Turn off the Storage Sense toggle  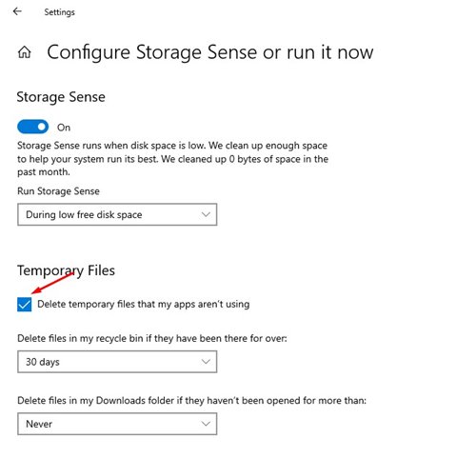(33, 127)
